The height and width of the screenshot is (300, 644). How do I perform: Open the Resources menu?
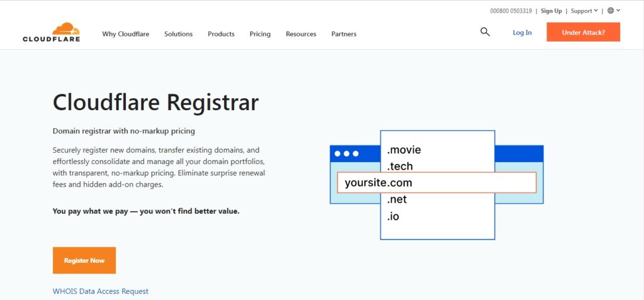point(301,34)
